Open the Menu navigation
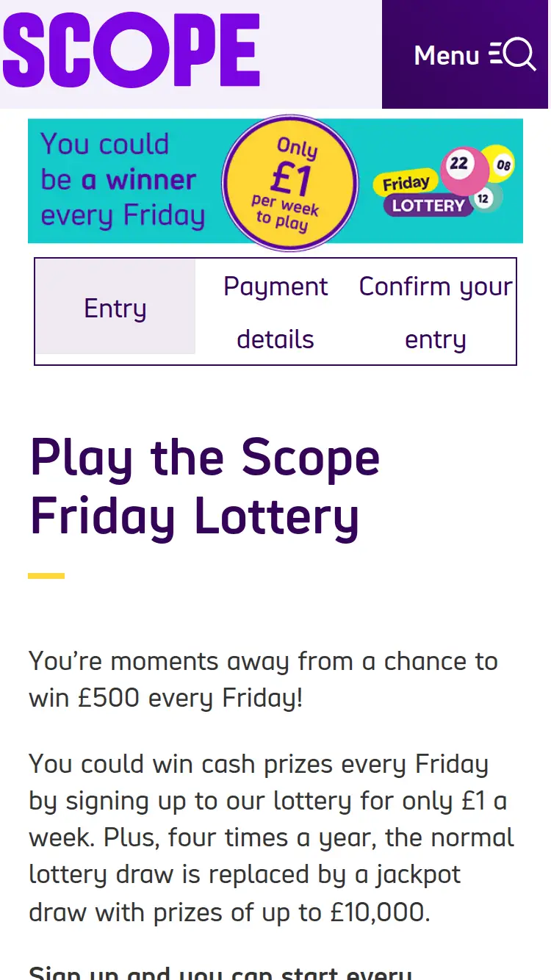 tap(448, 54)
